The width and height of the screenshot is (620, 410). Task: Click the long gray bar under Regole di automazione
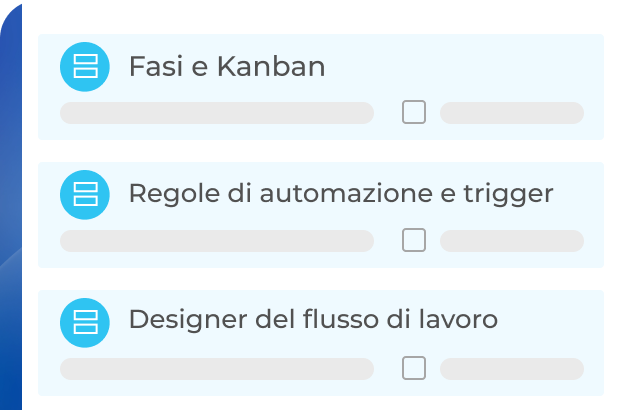point(217,241)
